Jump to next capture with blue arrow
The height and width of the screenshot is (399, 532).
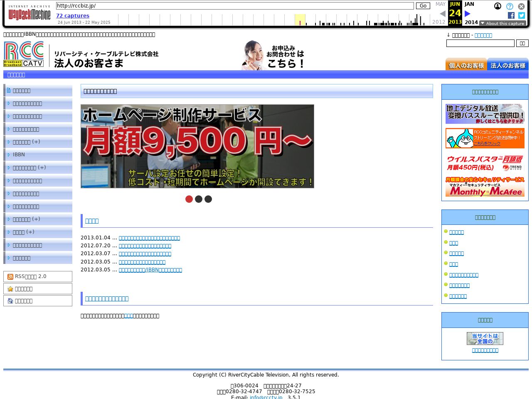(468, 14)
